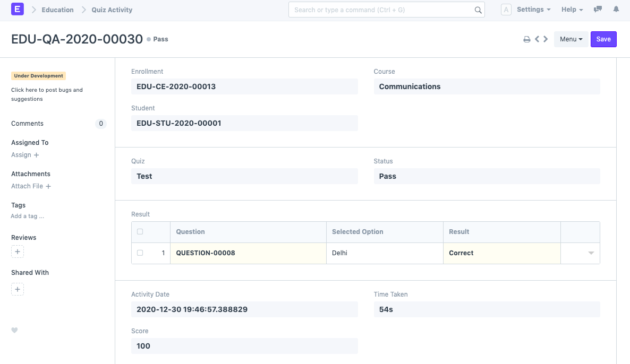The width and height of the screenshot is (630, 364).
Task: Click the Save button
Action: (603, 39)
